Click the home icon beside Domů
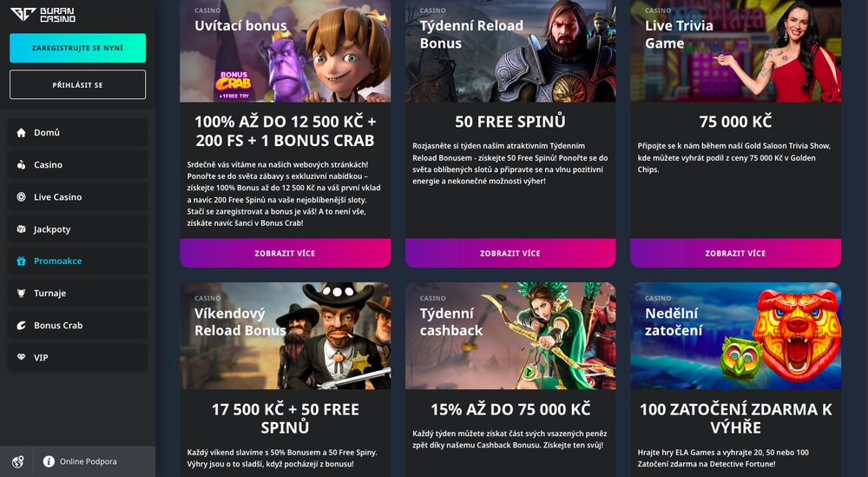 [x=21, y=132]
